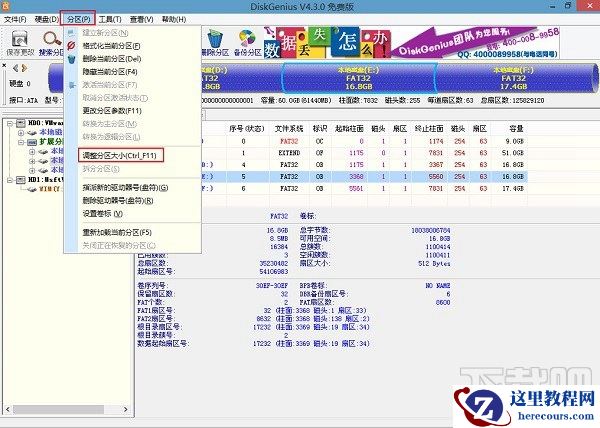
Task: Click the 终止柱面 column header
Action: (429, 129)
